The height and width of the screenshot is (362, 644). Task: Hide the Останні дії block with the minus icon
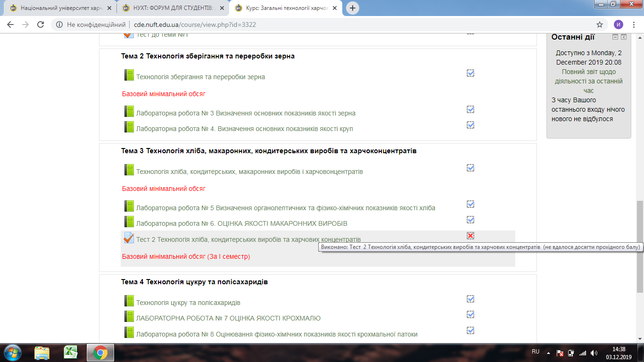point(615,37)
